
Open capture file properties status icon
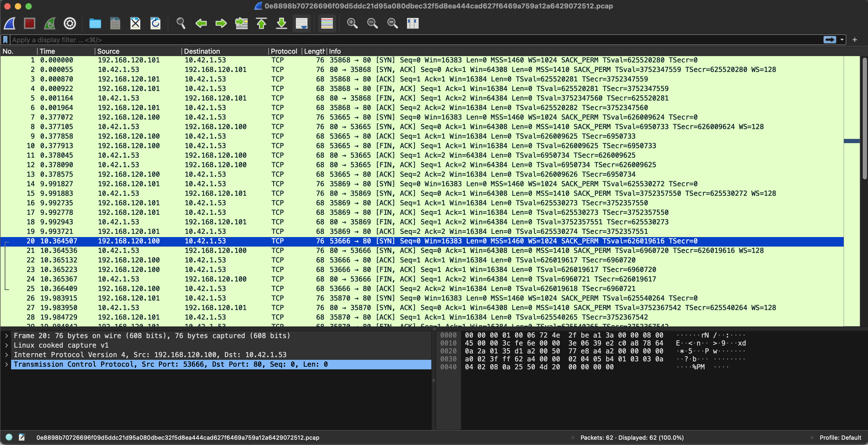coord(22,437)
